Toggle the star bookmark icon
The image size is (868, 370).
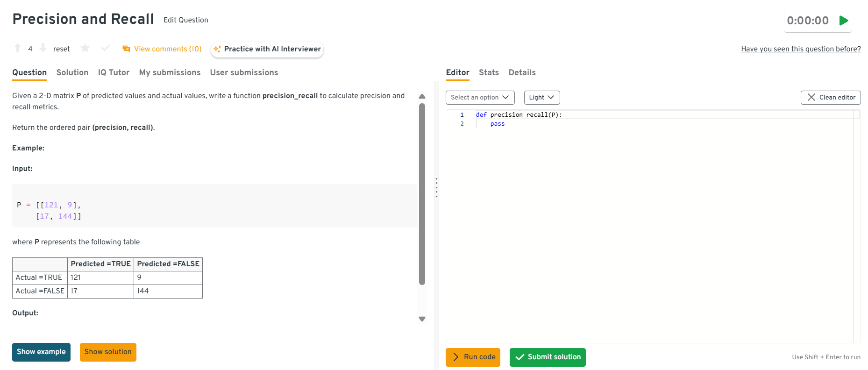85,48
